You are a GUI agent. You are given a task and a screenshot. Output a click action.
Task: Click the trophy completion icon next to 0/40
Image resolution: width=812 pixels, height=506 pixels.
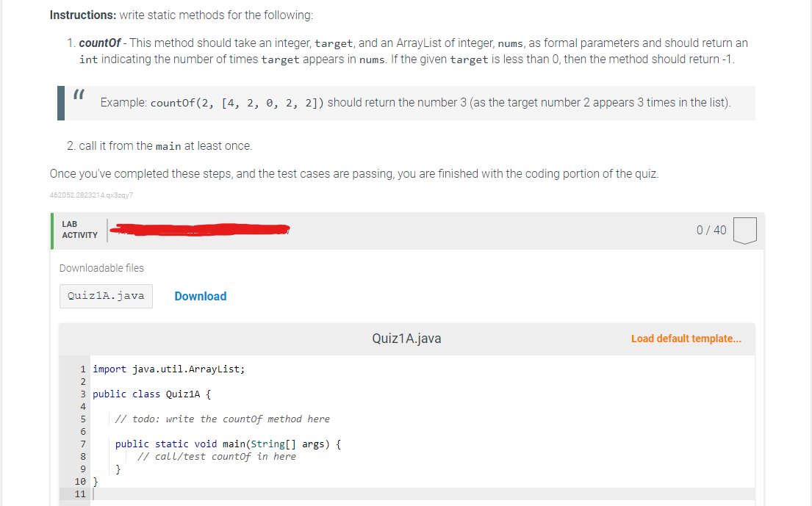(x=745, y=230)
